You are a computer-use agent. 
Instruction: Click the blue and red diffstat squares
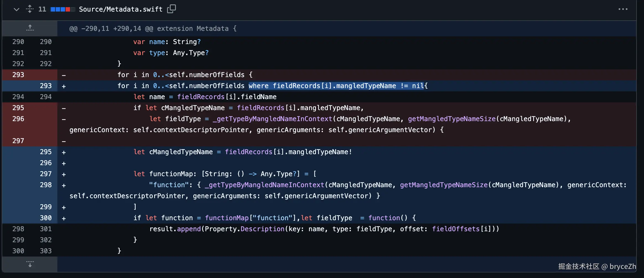coord(63,9)
